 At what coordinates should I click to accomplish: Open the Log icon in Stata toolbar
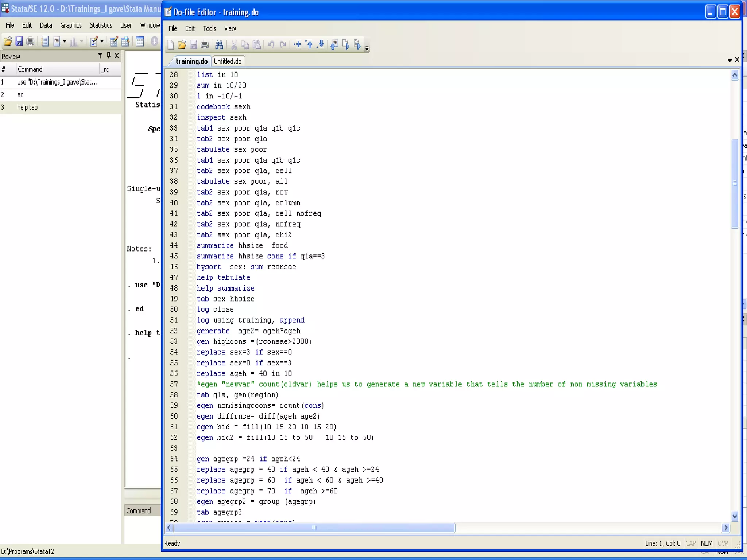pos(45,42)
